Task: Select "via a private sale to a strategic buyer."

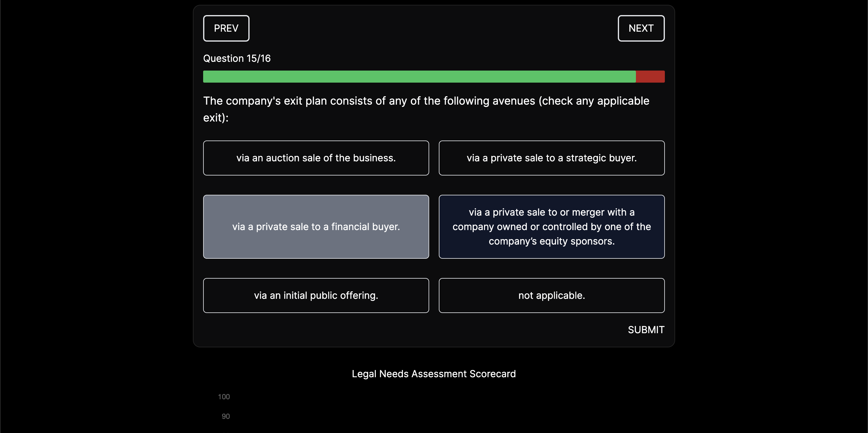Action: pyautogui.click(x=551, y=158)
